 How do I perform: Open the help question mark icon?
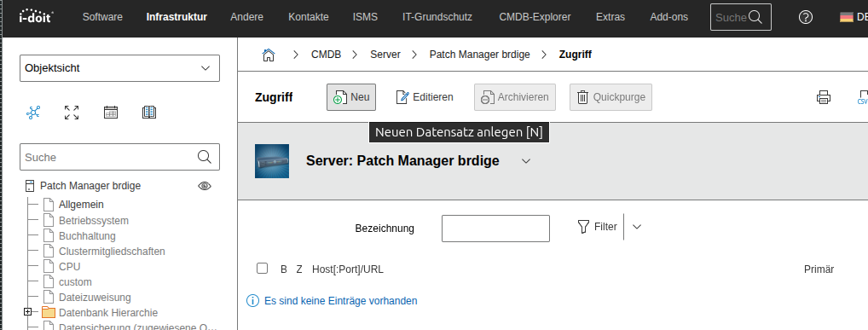pos(806,17)
